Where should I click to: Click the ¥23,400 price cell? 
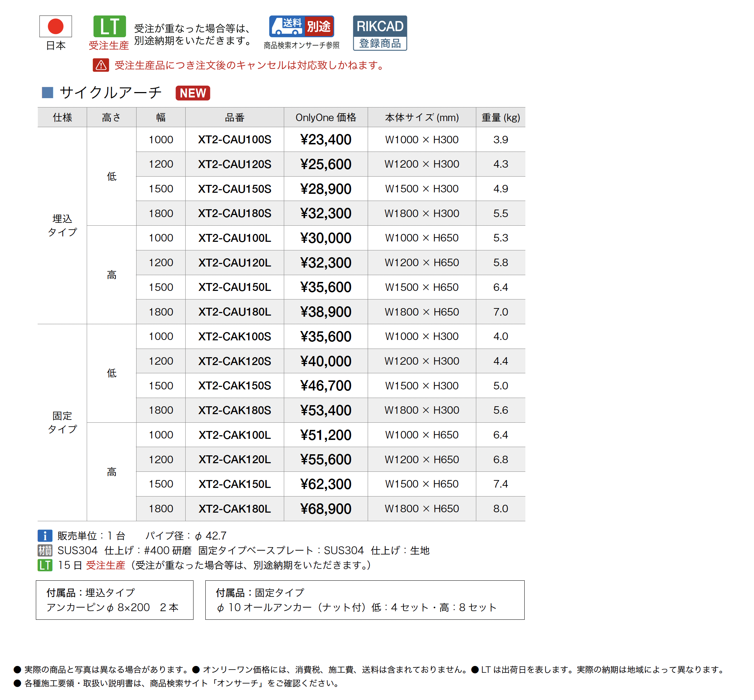click(325, 139)
